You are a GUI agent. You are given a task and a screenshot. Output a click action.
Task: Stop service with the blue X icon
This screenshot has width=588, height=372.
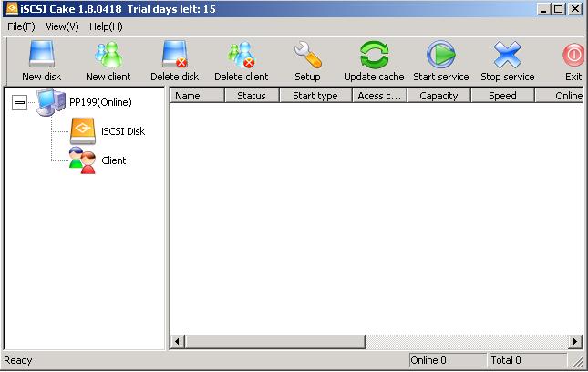point(508,55)
